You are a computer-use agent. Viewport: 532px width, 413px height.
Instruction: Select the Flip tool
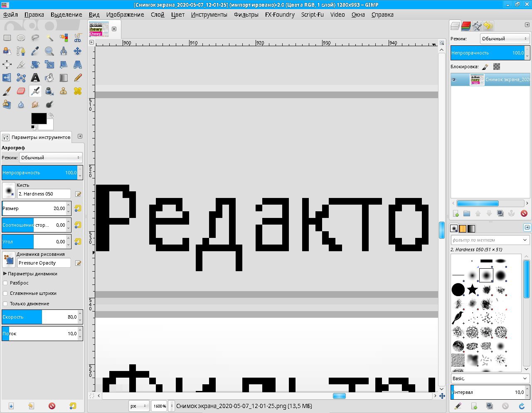point(7,78)
